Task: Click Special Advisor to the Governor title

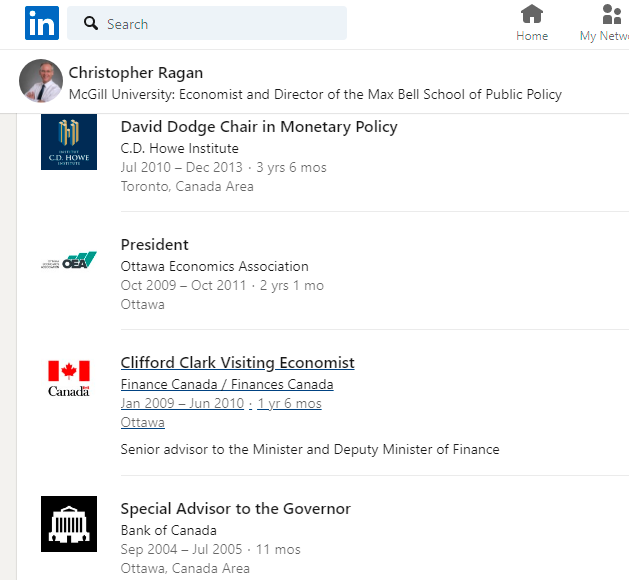Action: point(236,509)
